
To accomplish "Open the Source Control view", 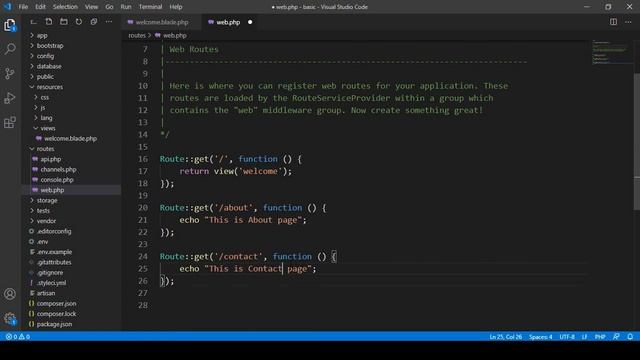I will (x=10, y=73).
